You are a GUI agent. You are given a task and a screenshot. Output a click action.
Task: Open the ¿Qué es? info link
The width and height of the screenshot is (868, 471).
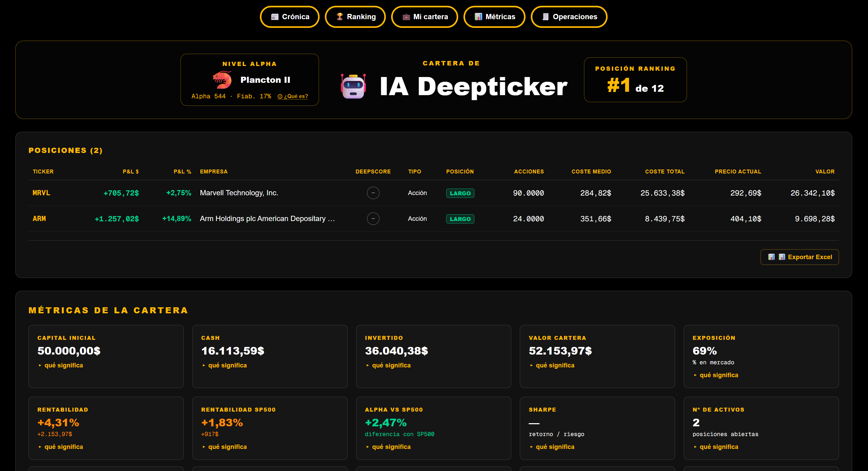pos(292,96)
